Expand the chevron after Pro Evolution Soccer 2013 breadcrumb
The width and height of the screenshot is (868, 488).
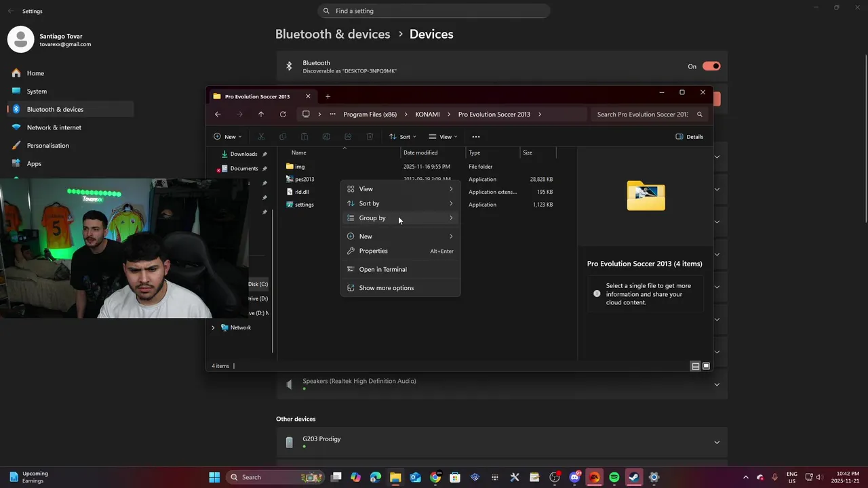[540, 115]
